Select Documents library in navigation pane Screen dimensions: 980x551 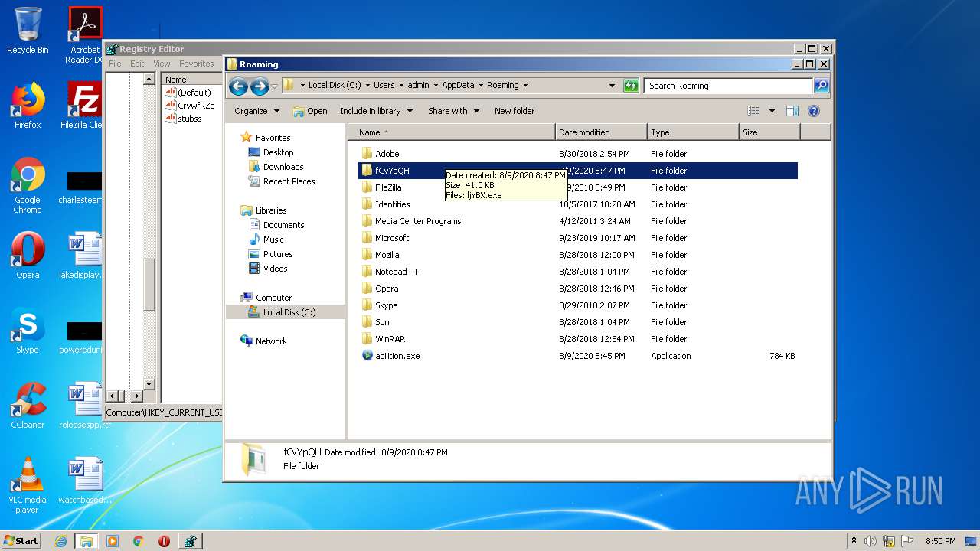pos(283,225)
